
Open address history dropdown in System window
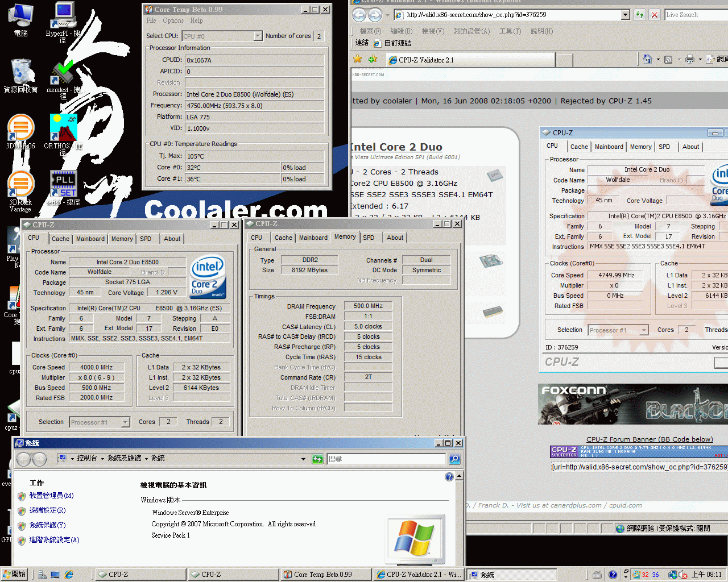pos(303,459)
